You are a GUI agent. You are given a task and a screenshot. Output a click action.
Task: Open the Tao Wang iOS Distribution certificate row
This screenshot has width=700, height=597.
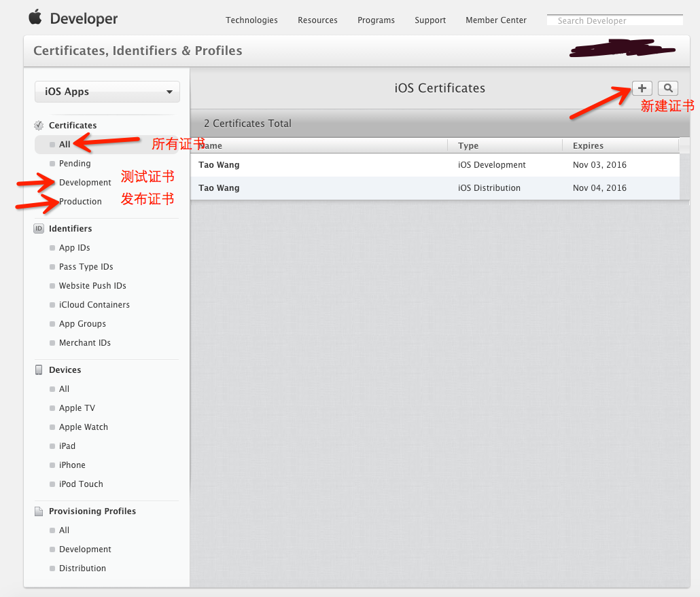click(435, 188)
